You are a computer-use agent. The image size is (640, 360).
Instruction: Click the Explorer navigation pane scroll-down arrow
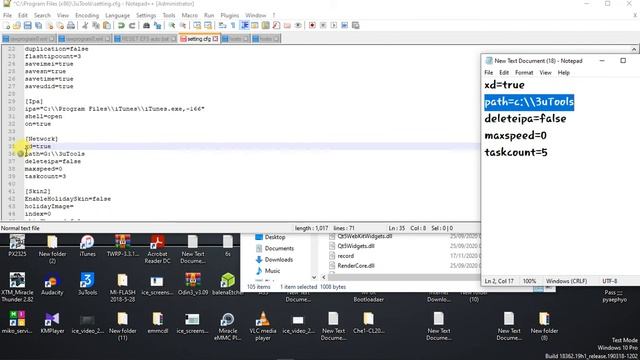tap(314, 277)
